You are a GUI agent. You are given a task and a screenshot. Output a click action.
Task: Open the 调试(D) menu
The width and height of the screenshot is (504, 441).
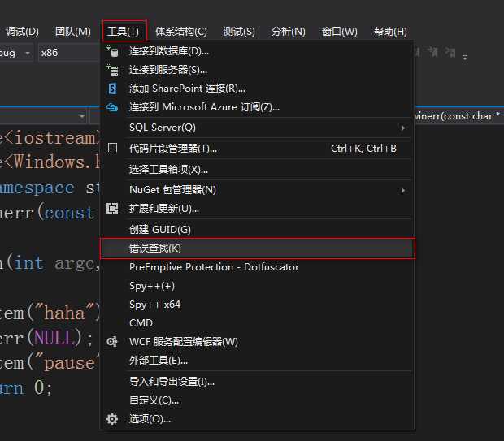pyautogui.click(x=22, y=31)
